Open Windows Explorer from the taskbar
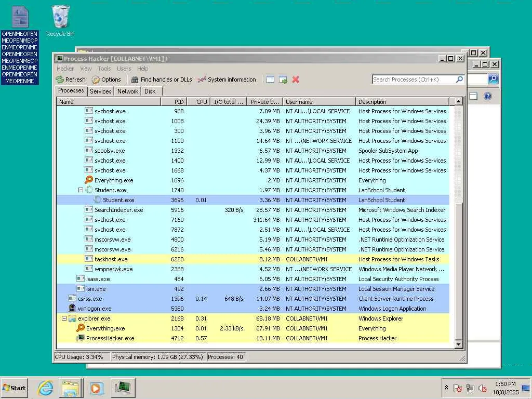Viewport: 532px width, 399px height. click(x=71, y=388)
